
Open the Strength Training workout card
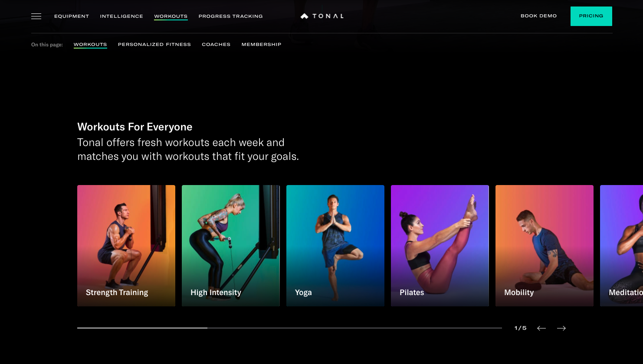[x=126, y=246]
